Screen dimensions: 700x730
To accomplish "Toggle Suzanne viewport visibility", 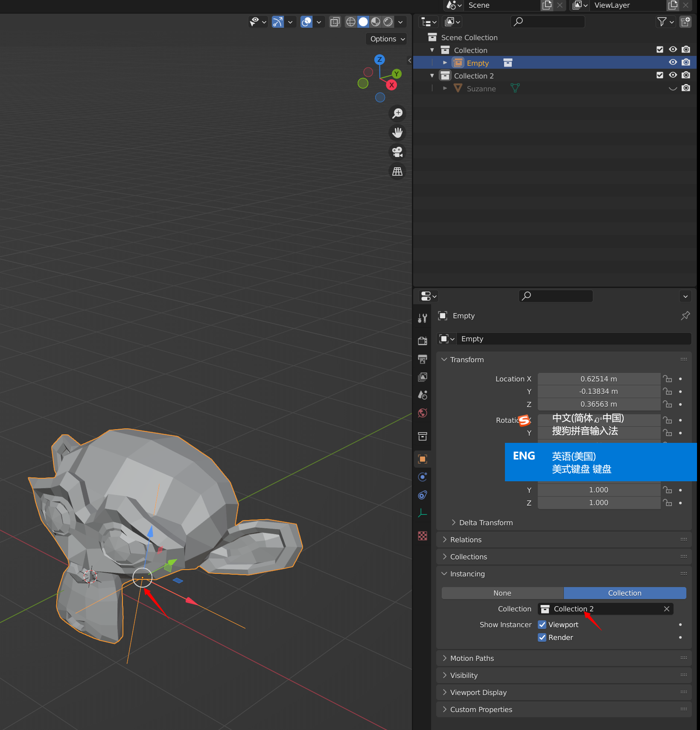I will [x=673, y=88].
